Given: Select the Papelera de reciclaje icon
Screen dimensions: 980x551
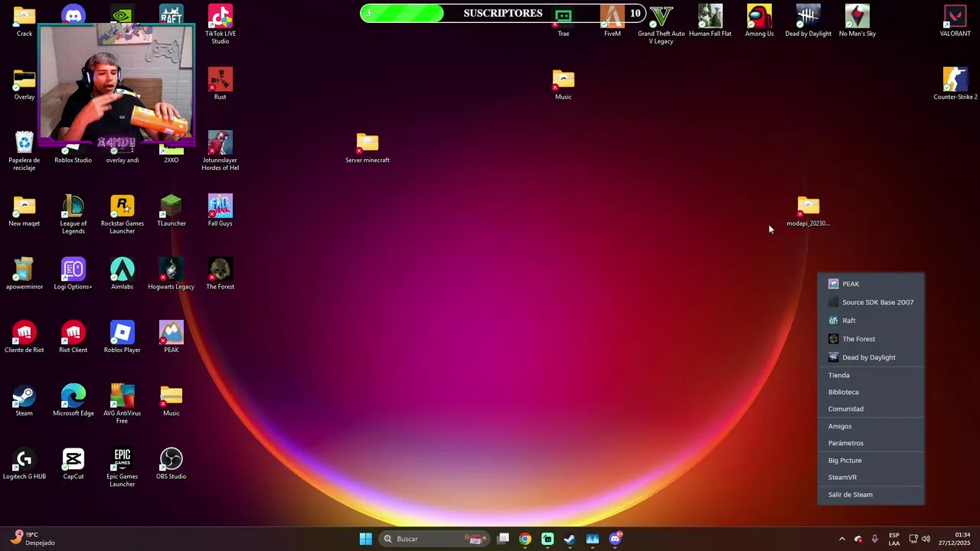Looking at the screenshot, I should click(24, 151).
